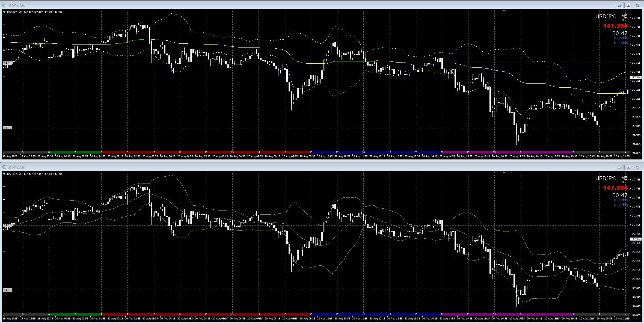Click the red 147.394 price display in bottom chart

pyautogui.click(x=615, y=188)
